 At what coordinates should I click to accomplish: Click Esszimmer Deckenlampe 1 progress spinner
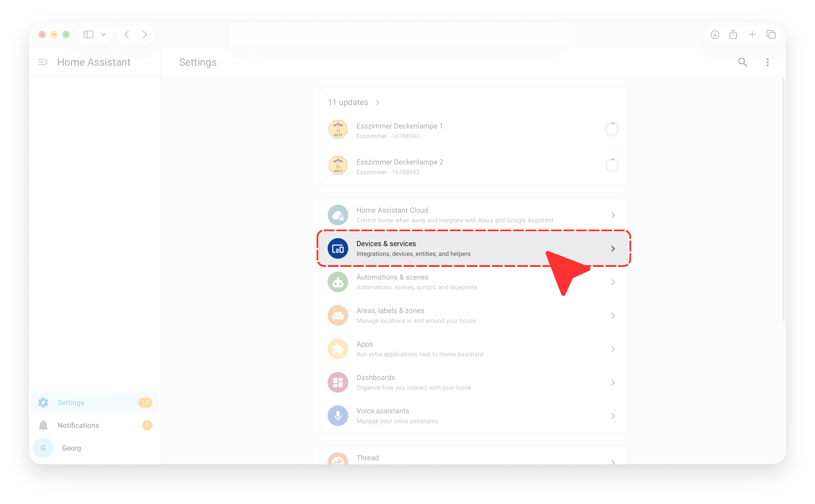click(612, 129)
